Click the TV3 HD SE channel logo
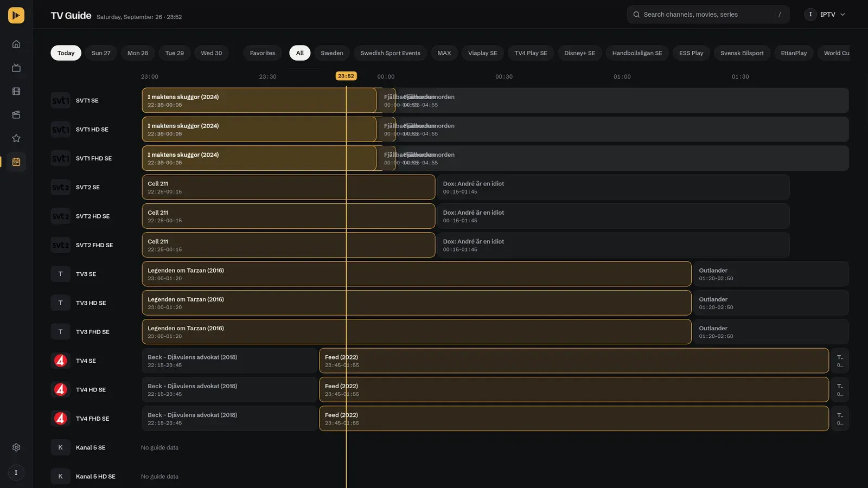The width and height of the screenshot is (868, 488). click(x=61, y=303)
